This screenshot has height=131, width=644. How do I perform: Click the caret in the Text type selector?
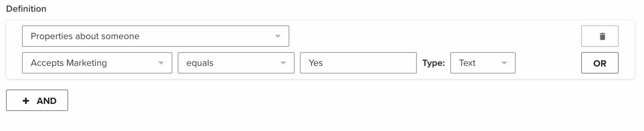[x=504, y=63]
